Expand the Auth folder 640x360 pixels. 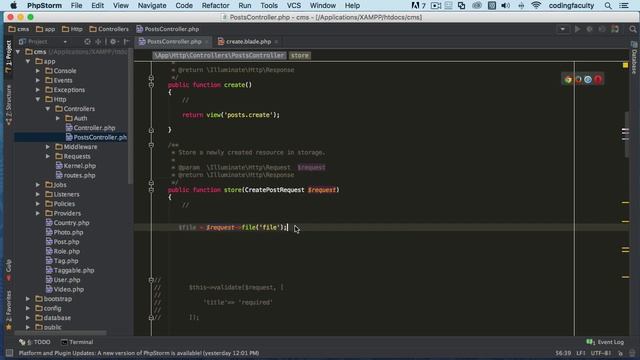coord(58,118)
